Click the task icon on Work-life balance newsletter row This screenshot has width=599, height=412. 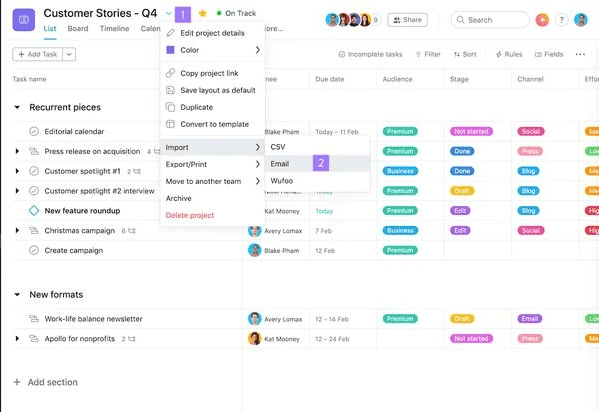[34, 319]
